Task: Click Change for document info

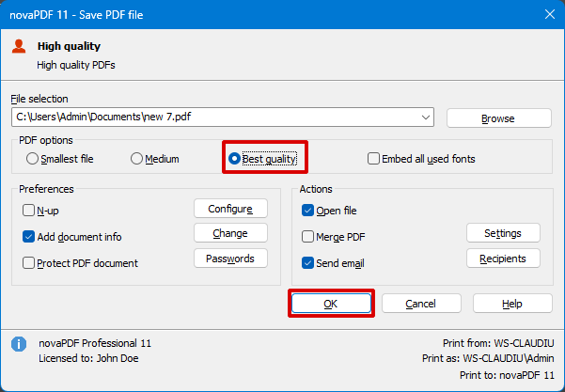Action: point(230,233)
